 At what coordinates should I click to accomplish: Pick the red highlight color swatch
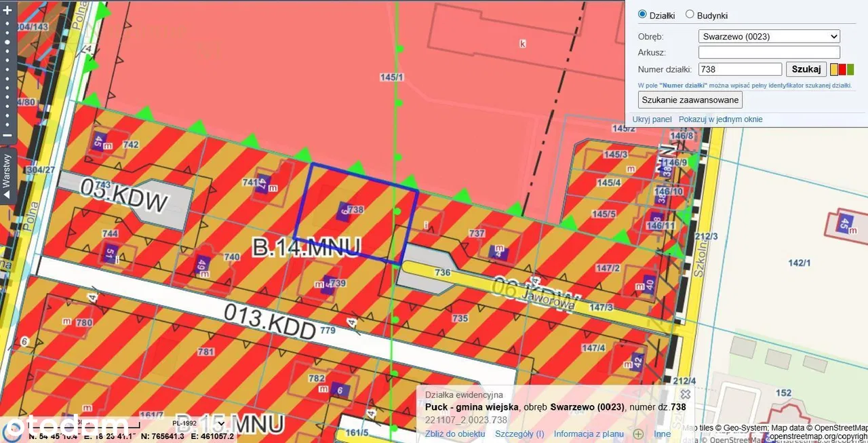point(842,69)
